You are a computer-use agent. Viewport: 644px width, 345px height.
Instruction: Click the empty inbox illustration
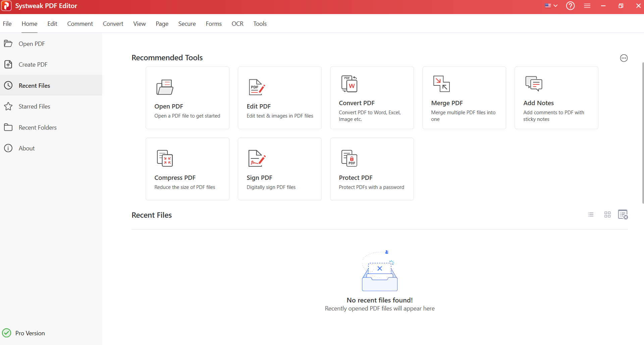point(380,271)
